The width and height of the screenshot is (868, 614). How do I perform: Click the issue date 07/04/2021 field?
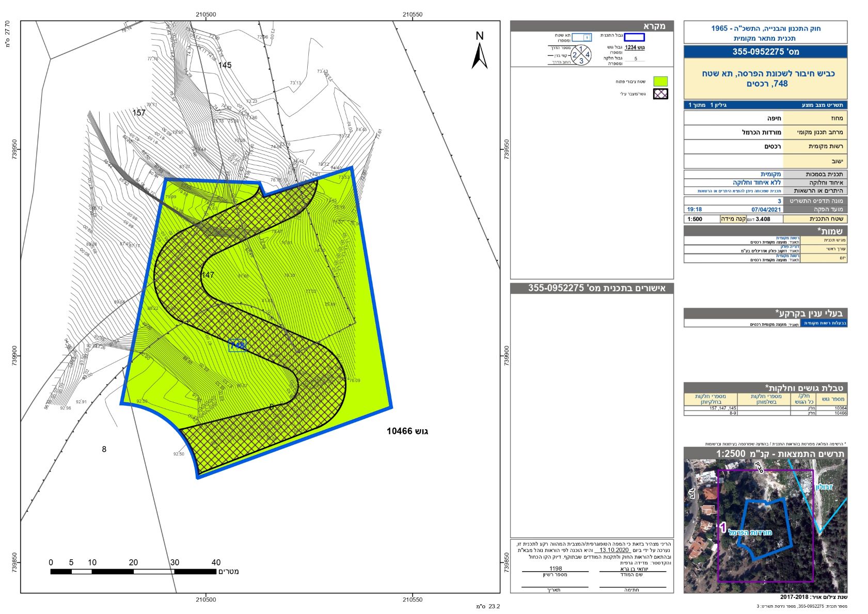(x=766, y=210)
